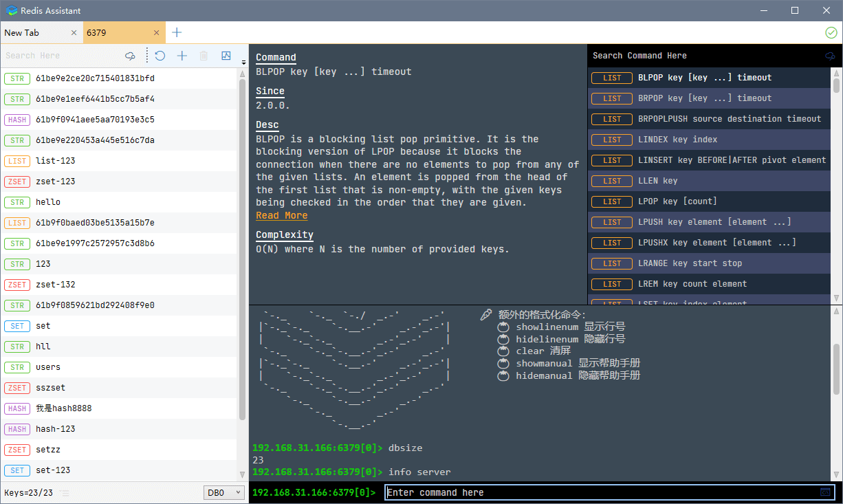Refresh the key list
Viewport: 843px width, 504px height.
160,56
